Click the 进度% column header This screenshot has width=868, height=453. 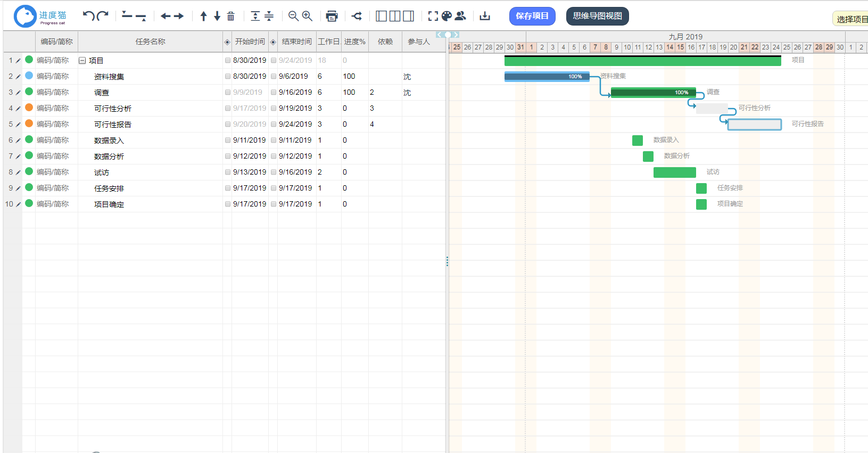(x=354, y=42)
